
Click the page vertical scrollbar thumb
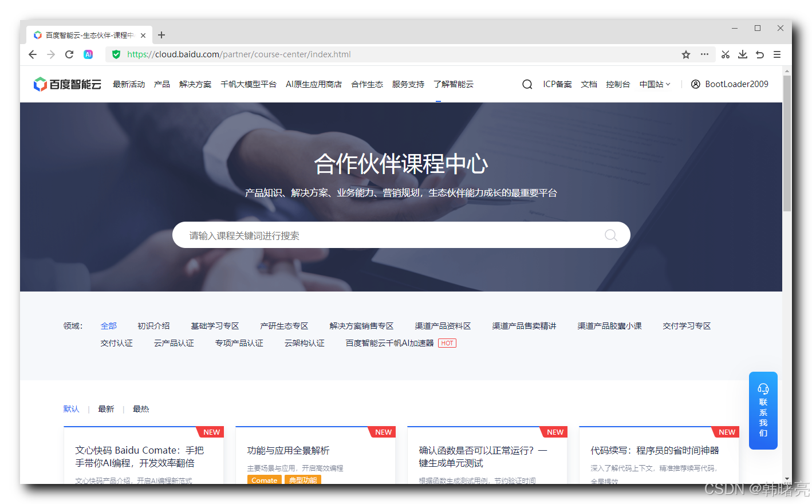787,143
